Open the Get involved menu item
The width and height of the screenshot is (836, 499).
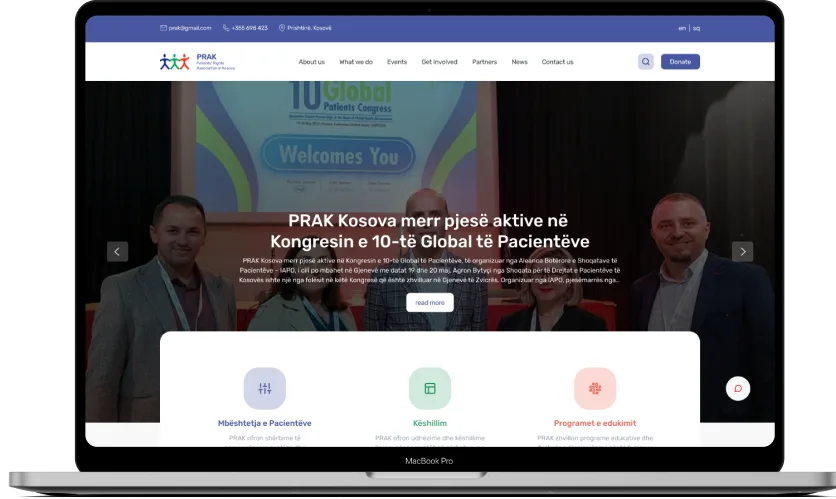tap(439, 62)
